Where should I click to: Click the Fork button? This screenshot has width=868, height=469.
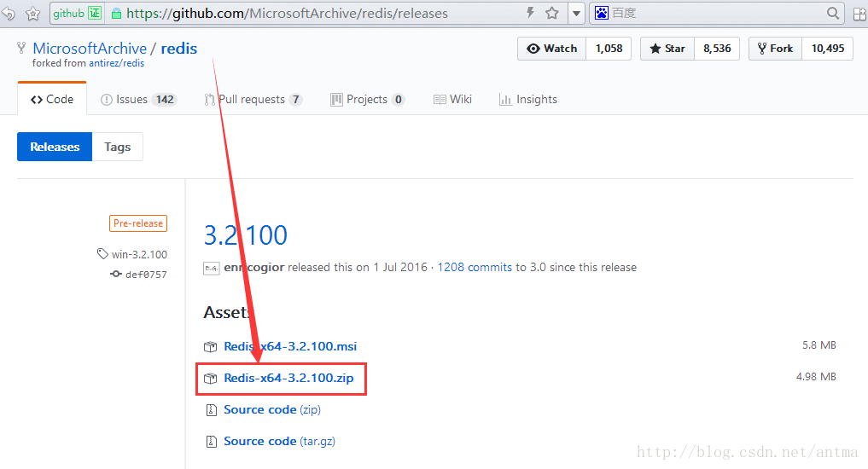coord(775,49)
